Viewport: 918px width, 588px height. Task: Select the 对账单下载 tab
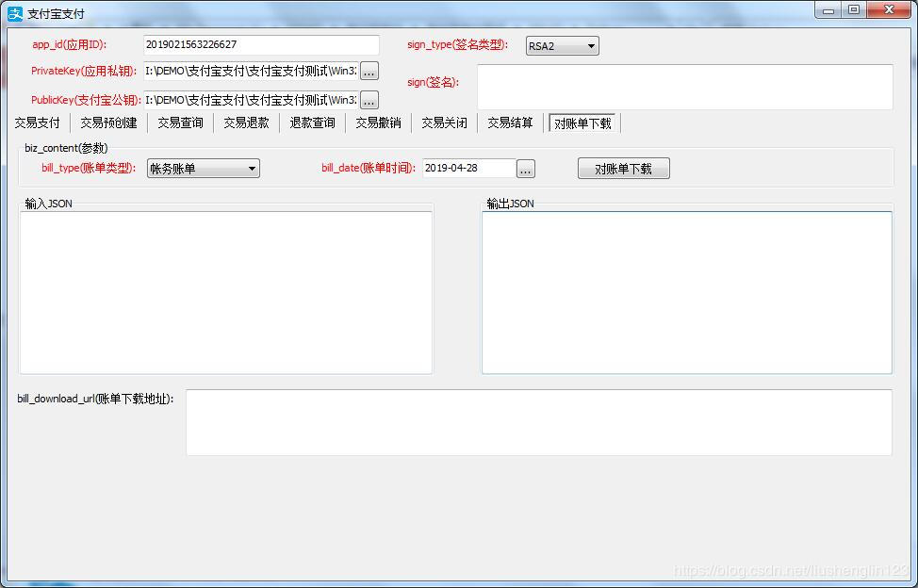pyautogui.click(x=582, y=123)
